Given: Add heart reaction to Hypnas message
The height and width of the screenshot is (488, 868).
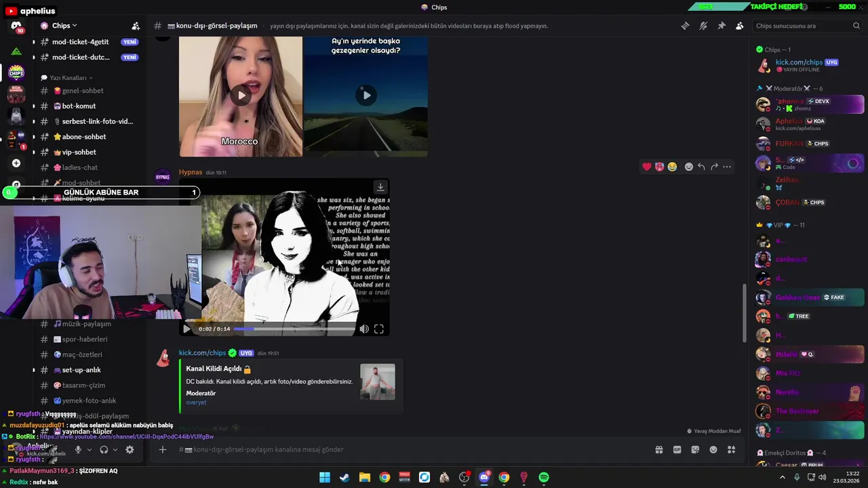Looking at the screenshot, I should click(x=647, y=167).
